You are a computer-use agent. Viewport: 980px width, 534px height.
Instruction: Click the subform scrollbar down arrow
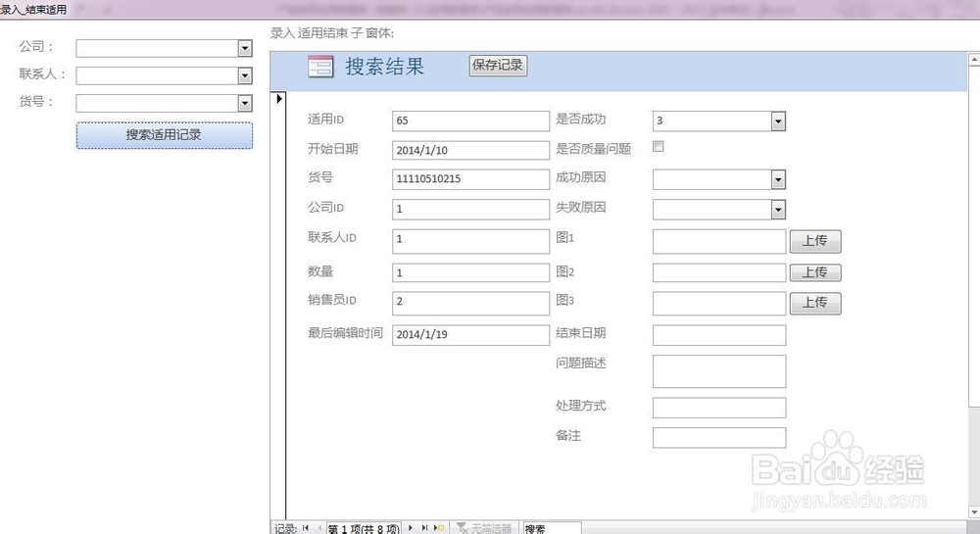click(974, 511)
